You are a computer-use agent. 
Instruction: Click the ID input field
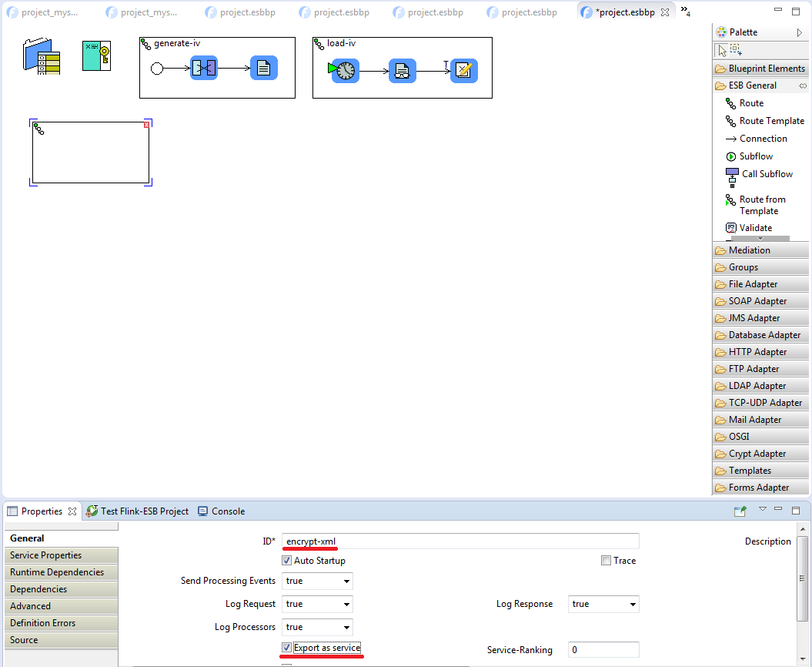(x=460, y=541)
